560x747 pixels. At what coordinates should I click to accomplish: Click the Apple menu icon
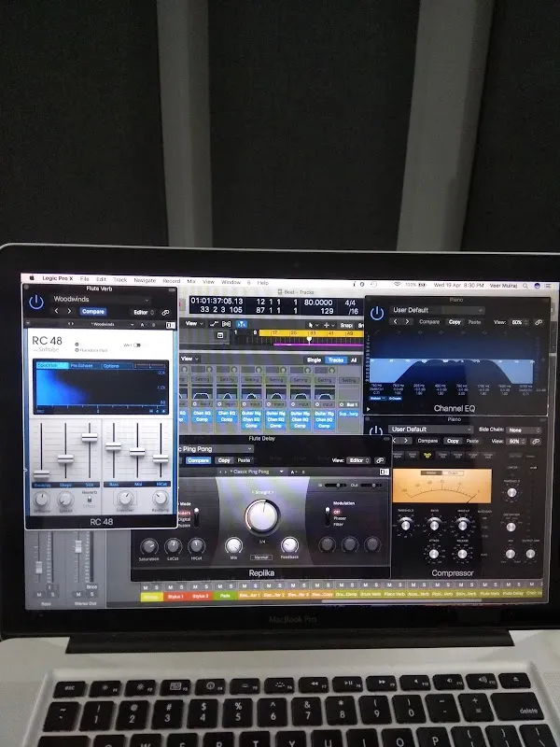click(32, 277)
